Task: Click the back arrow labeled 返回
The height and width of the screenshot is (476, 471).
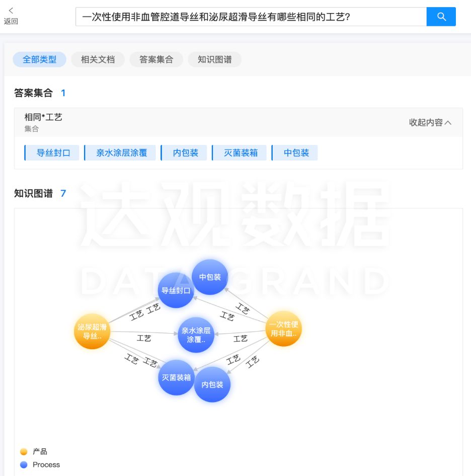Action: 11,16
